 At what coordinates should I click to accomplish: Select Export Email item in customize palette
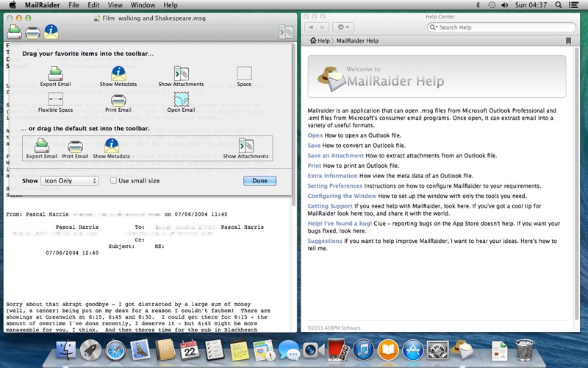click(55, 77)
